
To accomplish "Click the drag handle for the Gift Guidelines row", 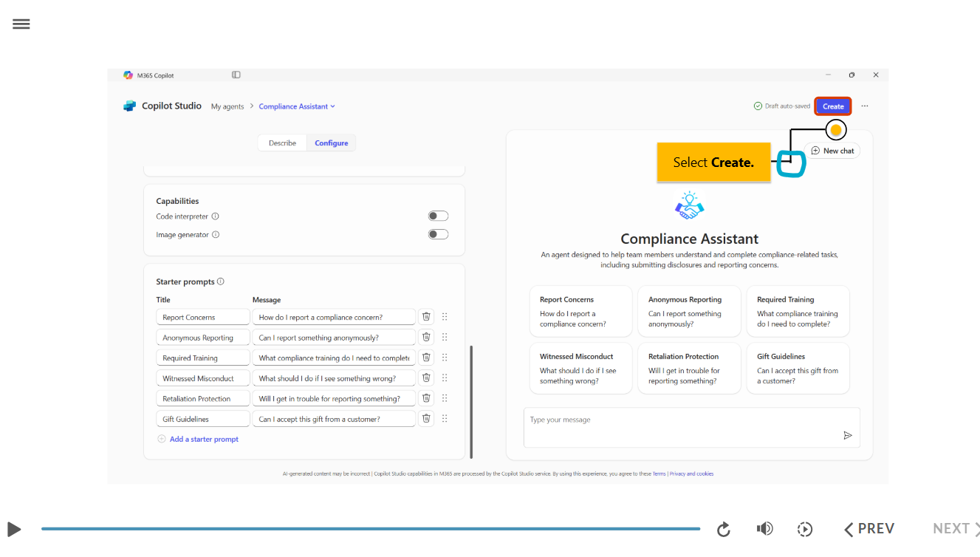I will click(445, 418).
